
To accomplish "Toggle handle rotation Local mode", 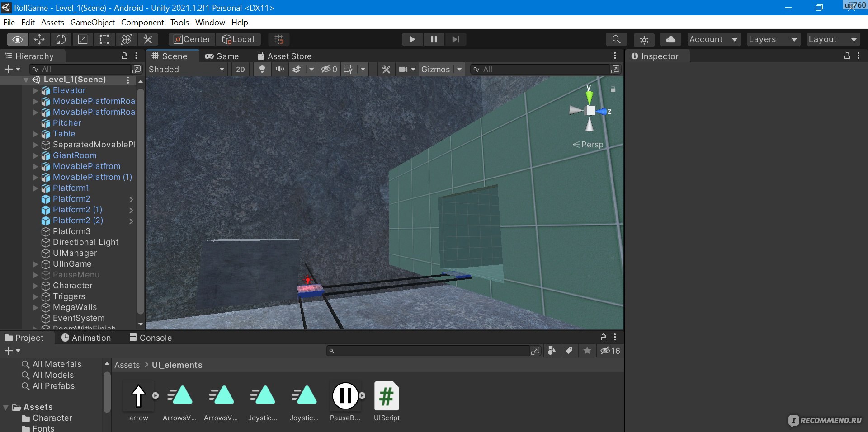I will coord(238,39).
